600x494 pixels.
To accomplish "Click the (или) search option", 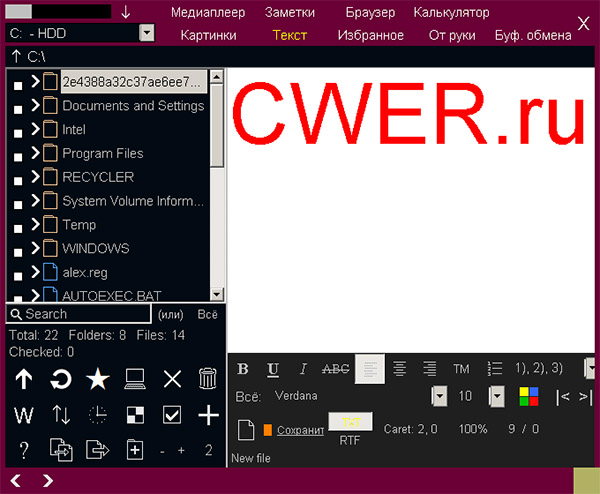I will [171, 315].
